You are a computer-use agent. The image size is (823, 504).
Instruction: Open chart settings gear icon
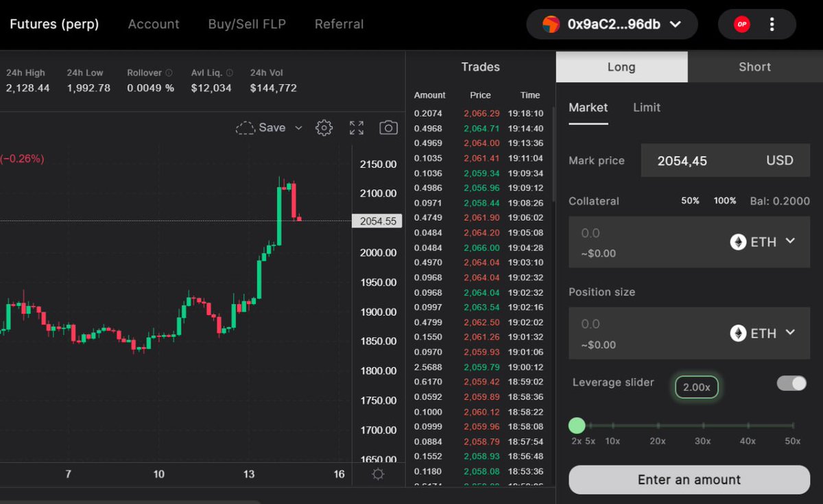click(324, 128)
